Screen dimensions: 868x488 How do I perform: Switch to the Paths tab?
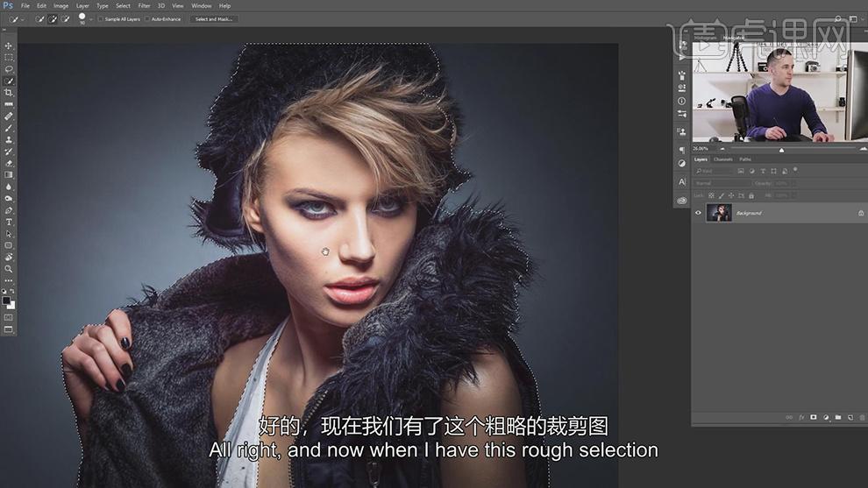(x=745, y=159)
